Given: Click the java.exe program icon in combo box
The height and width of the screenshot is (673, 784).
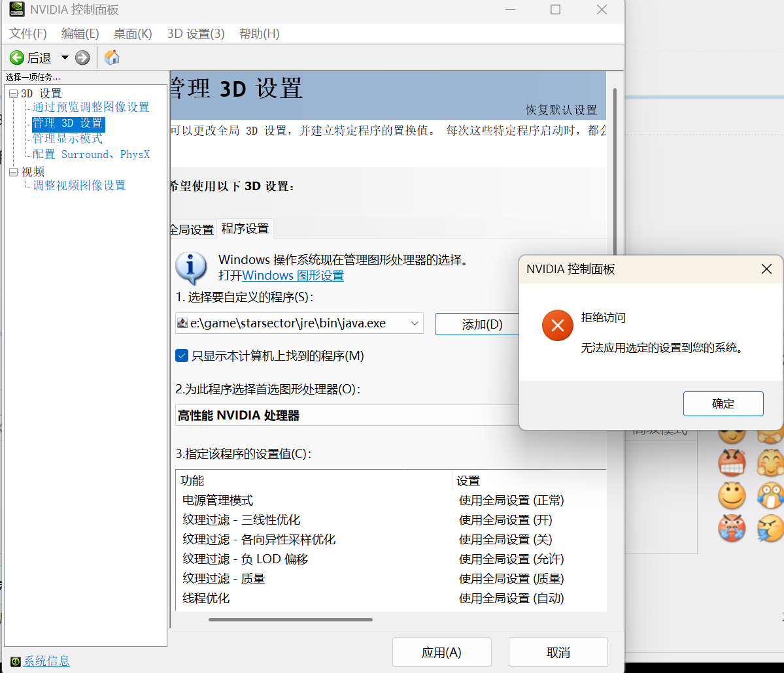Looking at the screenshot, I should pos(182,323).
